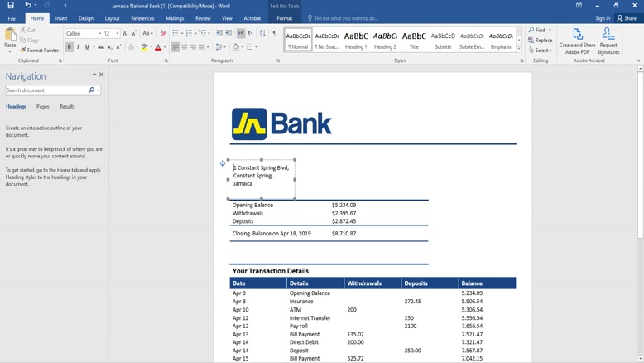Create and Share Adobe PDF
The width and height of the screenshot is (644, 363).
577,41
